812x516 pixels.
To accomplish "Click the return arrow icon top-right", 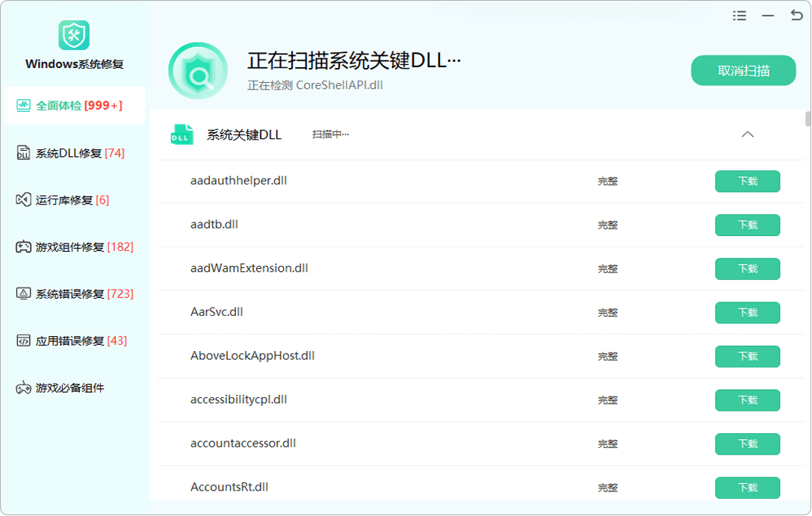I will 796,16.
